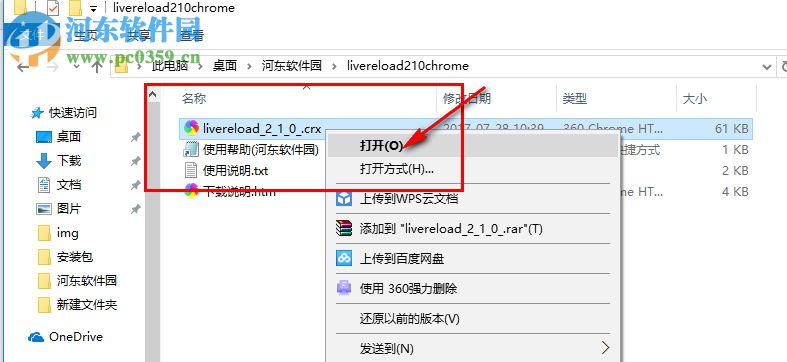Viewport: 787px width, 362px height.
Task: Open OneDrive in the navigation pane
Action: [76, 337]
